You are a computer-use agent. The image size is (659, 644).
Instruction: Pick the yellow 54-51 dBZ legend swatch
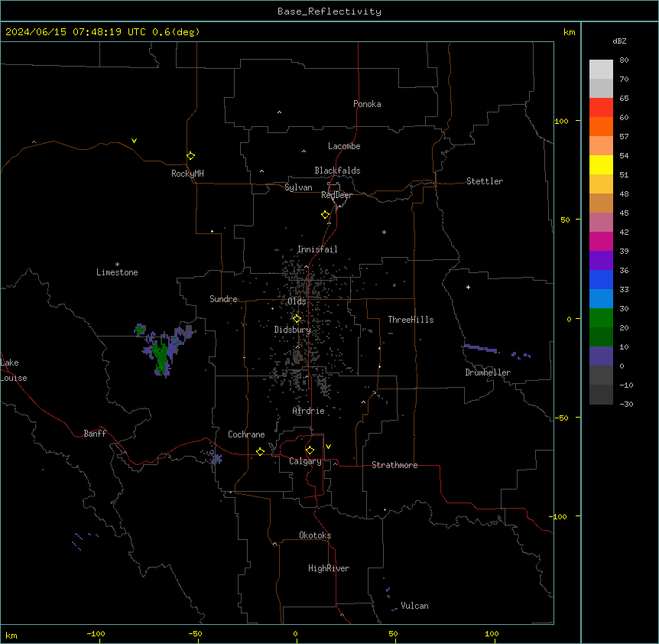pos(601,164)
